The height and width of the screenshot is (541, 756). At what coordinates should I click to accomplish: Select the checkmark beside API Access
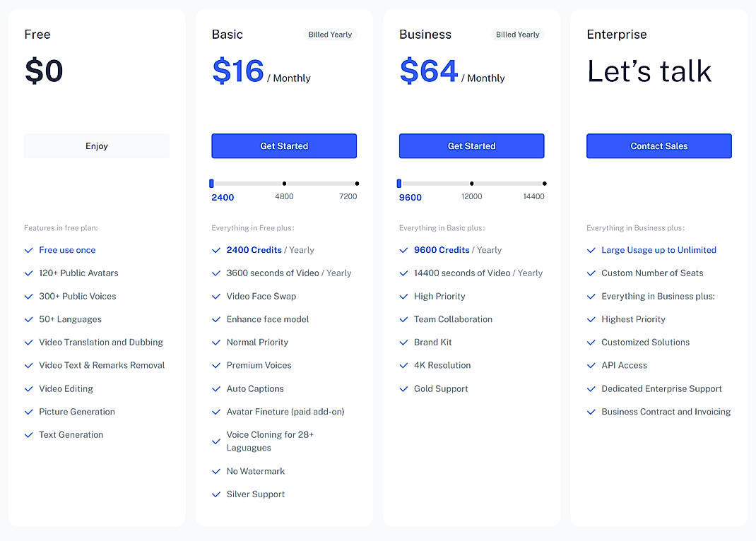click(x=591, y=365)
